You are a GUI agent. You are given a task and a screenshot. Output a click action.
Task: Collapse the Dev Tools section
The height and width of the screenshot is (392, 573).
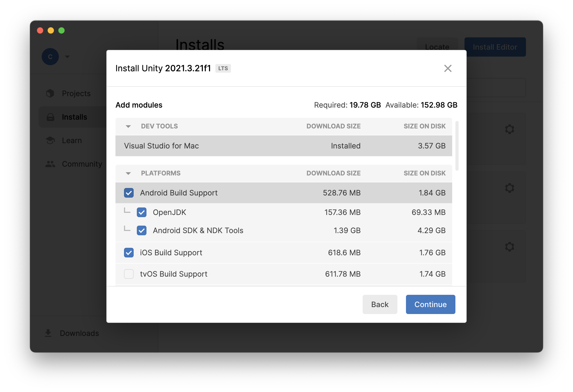128,126
